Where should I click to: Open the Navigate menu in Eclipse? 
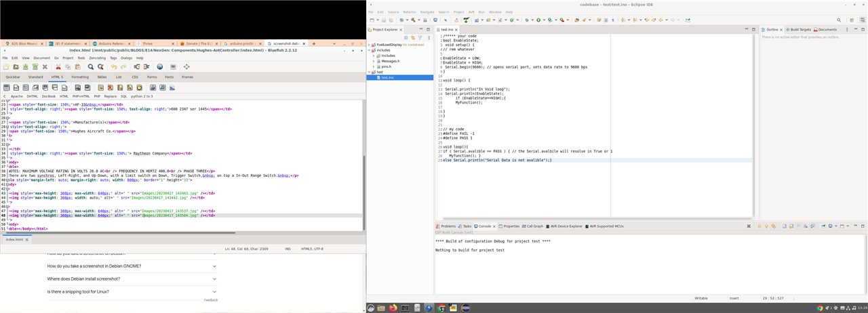[x=427, y=12]
